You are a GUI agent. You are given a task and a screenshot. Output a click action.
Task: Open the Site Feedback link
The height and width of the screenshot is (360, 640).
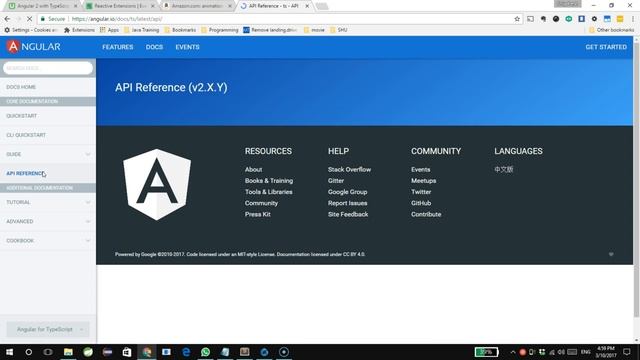pos(348,214)
